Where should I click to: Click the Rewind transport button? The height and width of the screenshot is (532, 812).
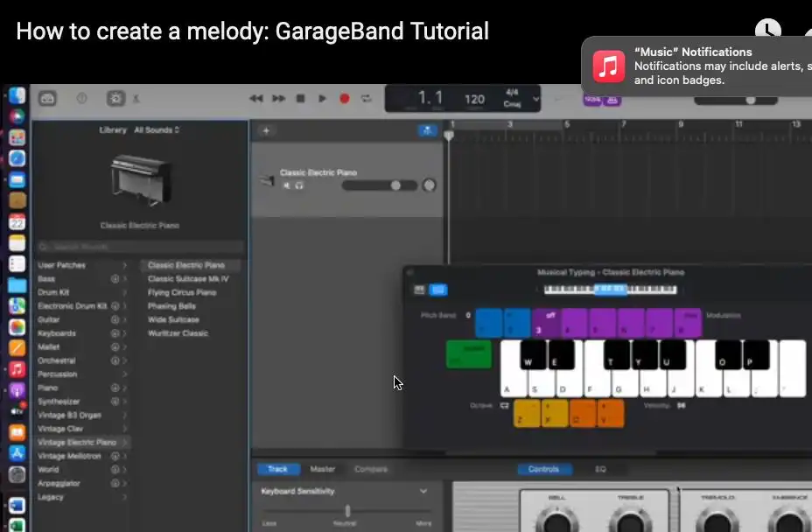click(255, 98)
